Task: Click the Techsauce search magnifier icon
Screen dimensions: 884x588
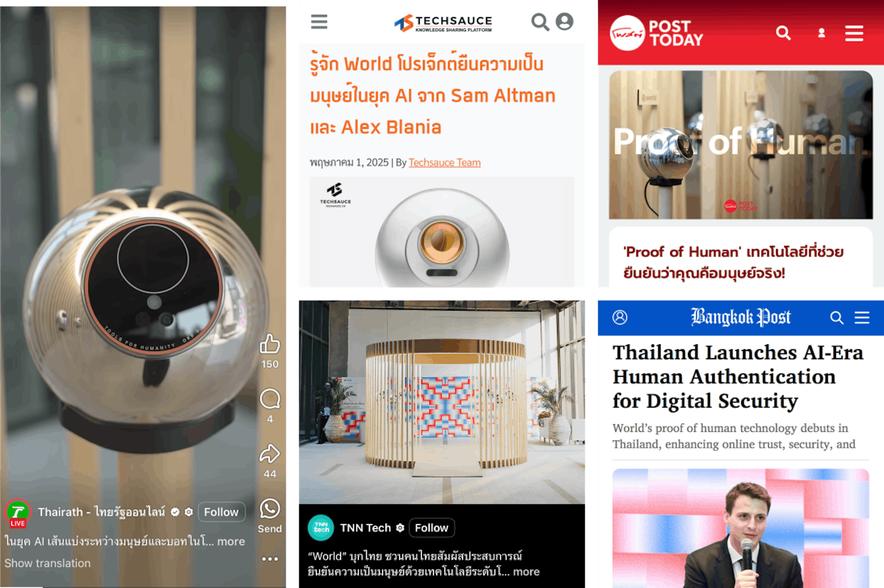Action: [x=540, y=22]
